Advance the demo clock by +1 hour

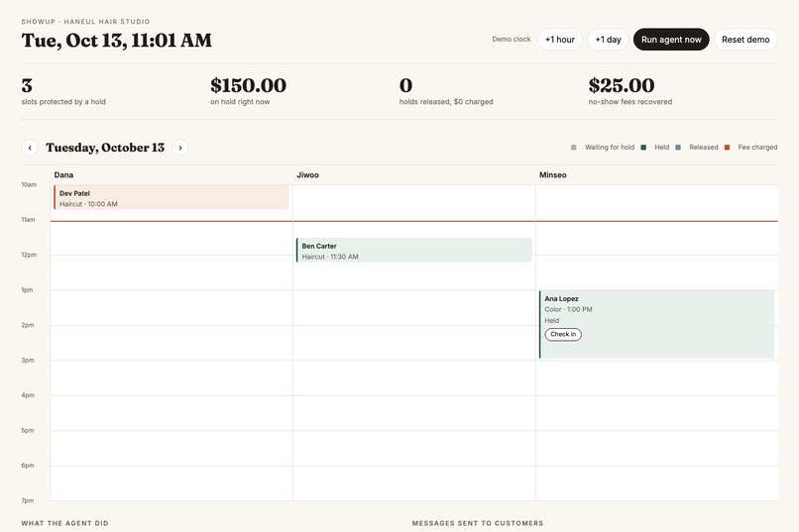559,40
